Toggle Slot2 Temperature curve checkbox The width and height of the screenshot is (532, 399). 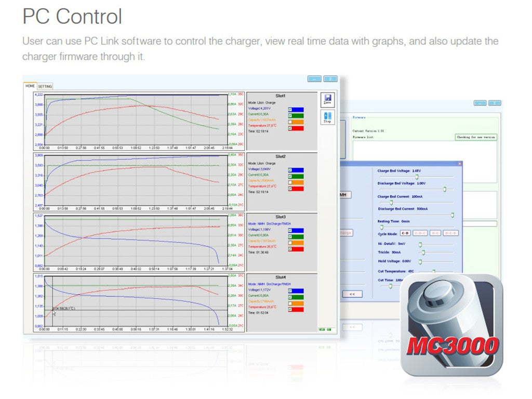[290, 189]
